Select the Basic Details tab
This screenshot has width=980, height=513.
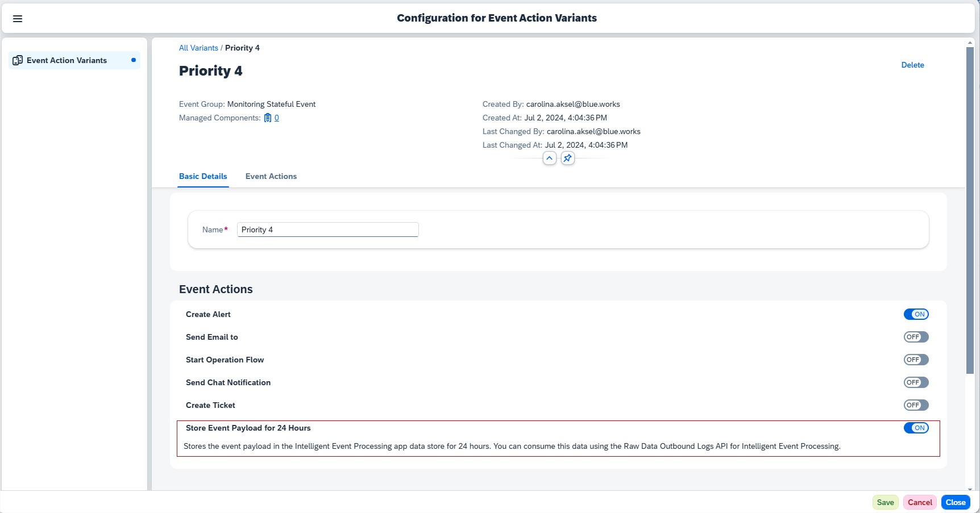[203, 177]
